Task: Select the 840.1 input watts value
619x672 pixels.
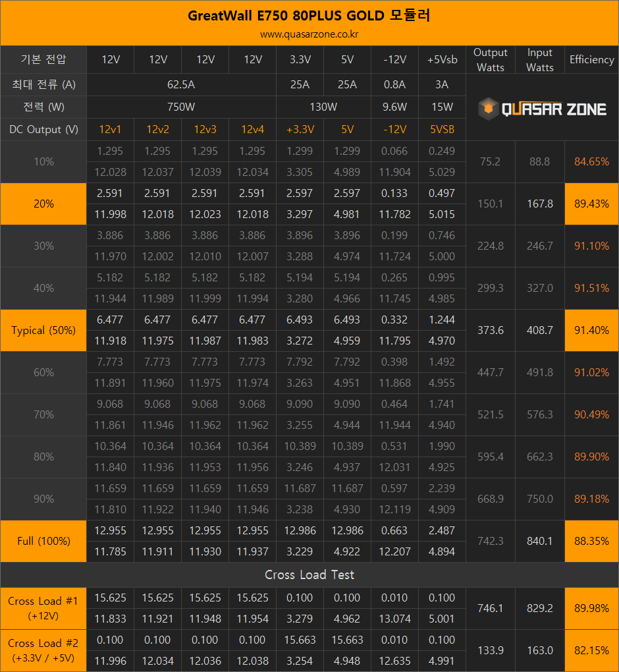Action: (539, 541)
